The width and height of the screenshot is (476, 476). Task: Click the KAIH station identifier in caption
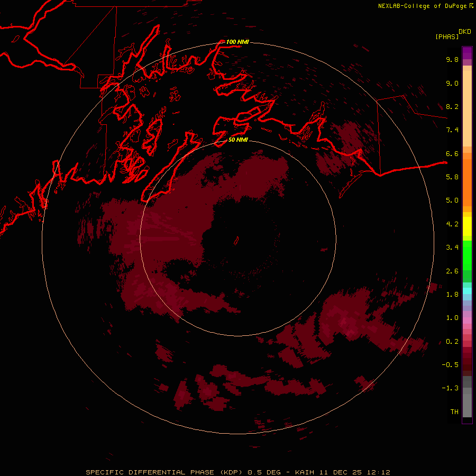coord(305,472)
